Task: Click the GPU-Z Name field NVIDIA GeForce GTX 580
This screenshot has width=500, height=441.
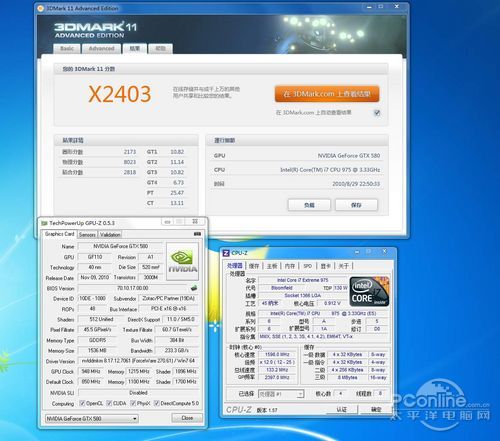Action: [120, 246]
